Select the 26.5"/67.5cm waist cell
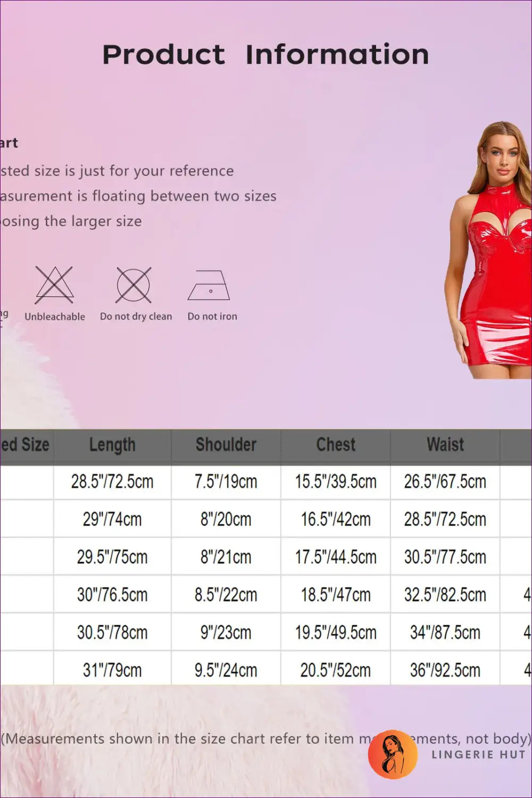 (x=445, y=482)
